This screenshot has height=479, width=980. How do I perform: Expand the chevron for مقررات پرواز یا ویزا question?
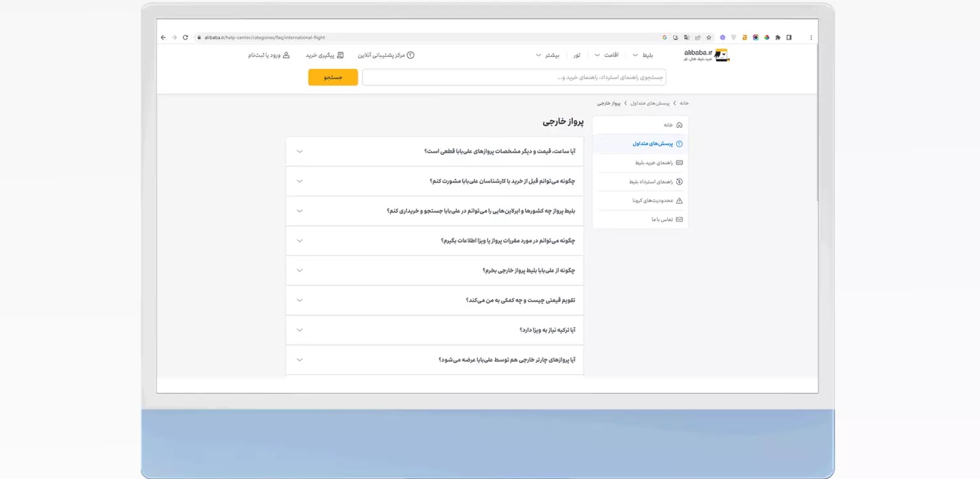[x=300, y=241]
